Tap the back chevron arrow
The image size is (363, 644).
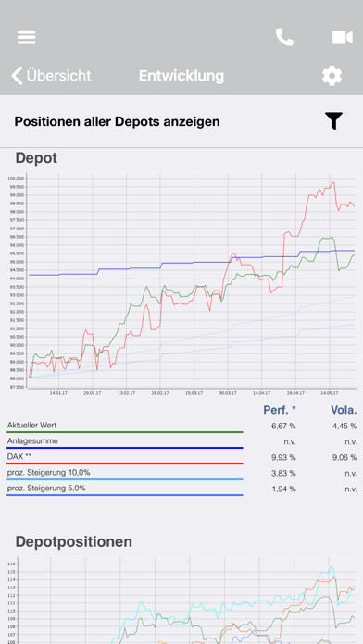(17, 76)
